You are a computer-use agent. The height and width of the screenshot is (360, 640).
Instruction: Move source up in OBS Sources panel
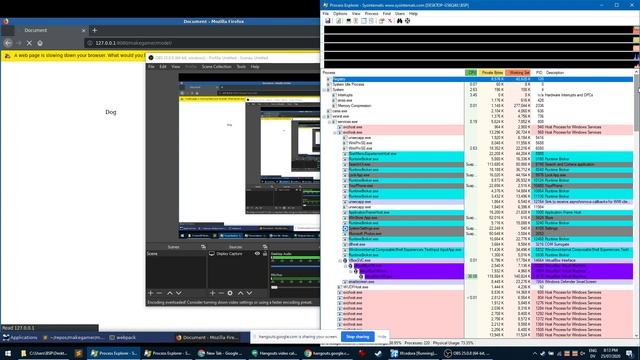coord(240,293)
